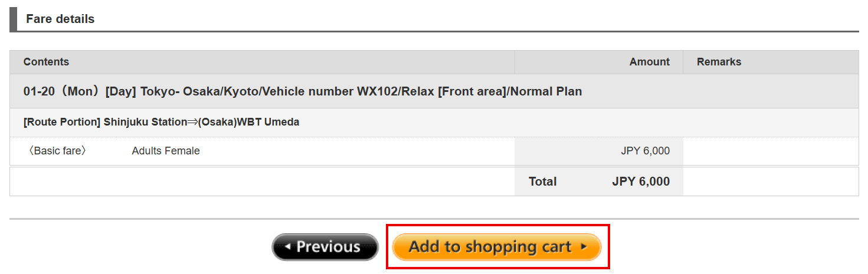This screenshot has width=868, height=274.
Task: Go back with the Previous button
Action: tap(325, 247)
